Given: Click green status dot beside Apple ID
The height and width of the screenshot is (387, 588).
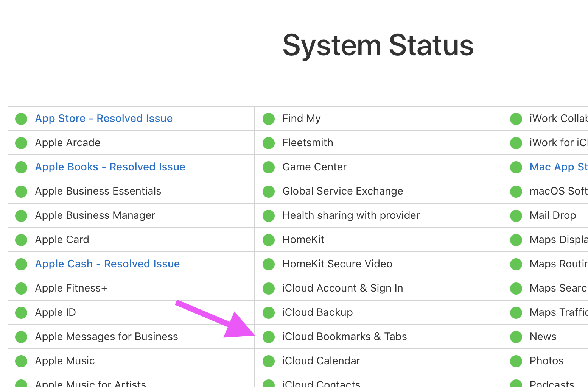Looking at the screenshot, I should pos(21,313).
